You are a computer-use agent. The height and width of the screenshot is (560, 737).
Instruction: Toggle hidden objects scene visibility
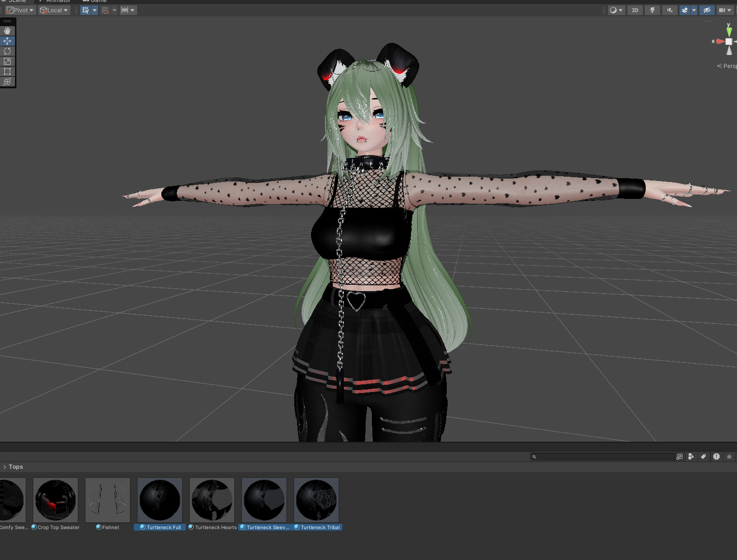tap(707, 10)
